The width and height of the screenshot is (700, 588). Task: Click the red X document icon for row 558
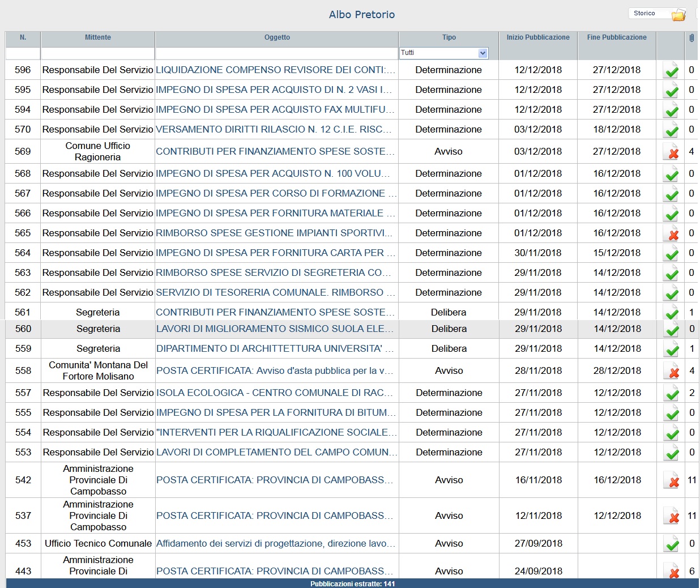672,370
